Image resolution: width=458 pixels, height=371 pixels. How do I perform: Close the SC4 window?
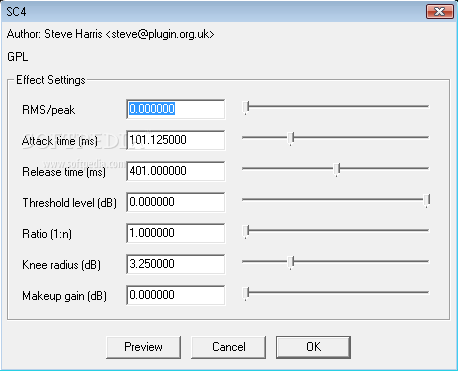pos(440,12)
